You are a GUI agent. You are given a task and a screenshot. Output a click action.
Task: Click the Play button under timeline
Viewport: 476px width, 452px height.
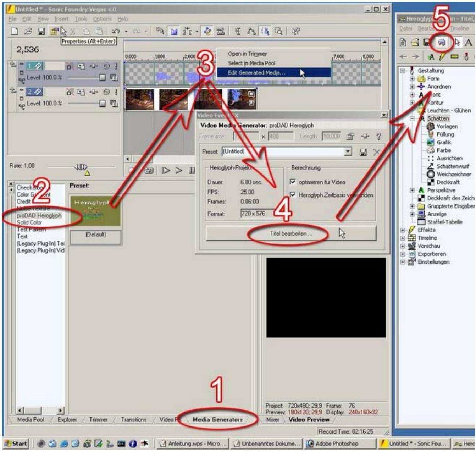179,171
